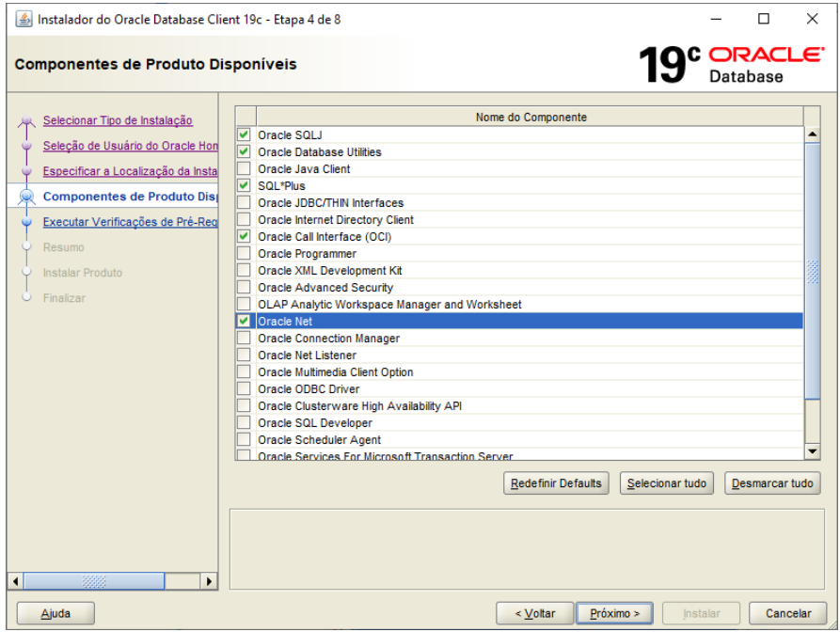
Task: Check the Oracle Net Listener checkbox
Action: pyautogui.click(x=244, y=355)
